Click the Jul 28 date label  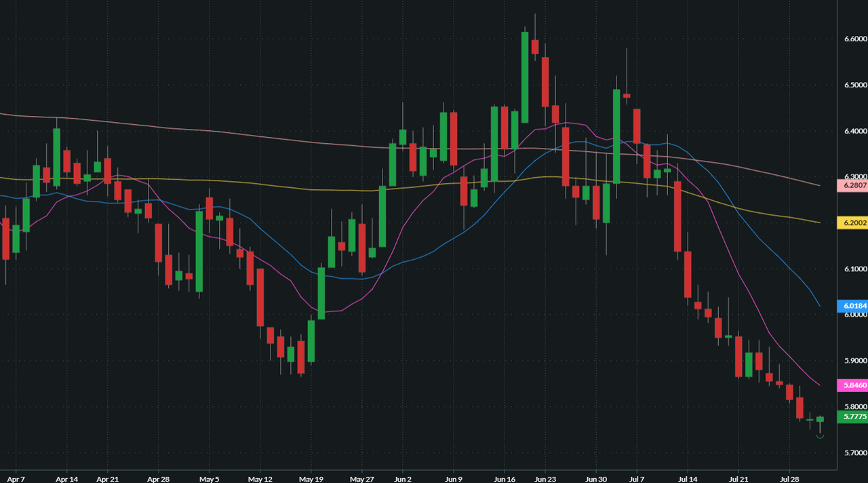pos(790,478)
